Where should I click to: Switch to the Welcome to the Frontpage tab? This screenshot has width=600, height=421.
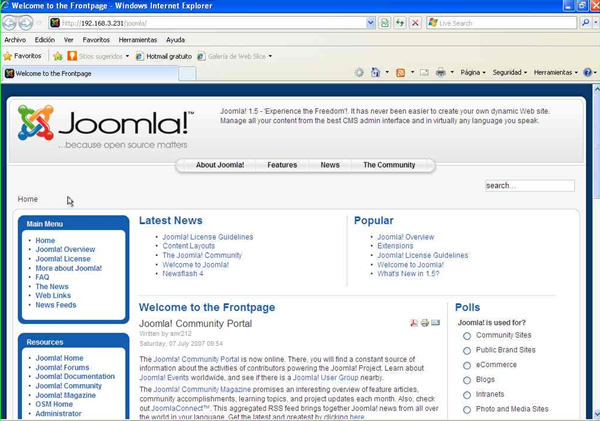[91, 73]
